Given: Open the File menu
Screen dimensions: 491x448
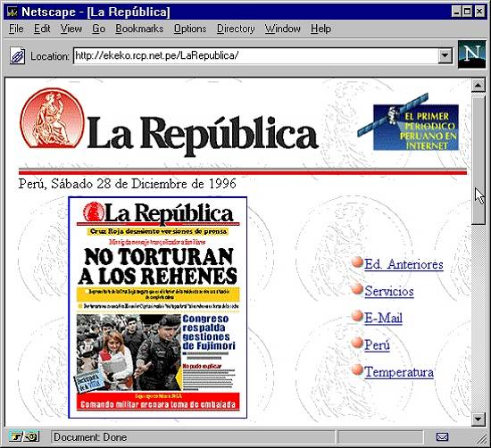Looking at the screenshot, I should tap(16, 29).
